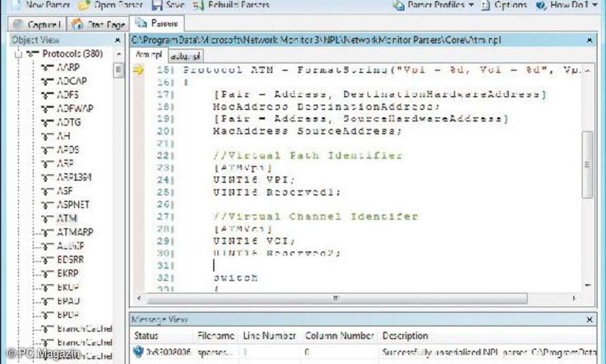Collapse the Protocols (380) tree node
606x364 pixels.
[x=18, y=54]
